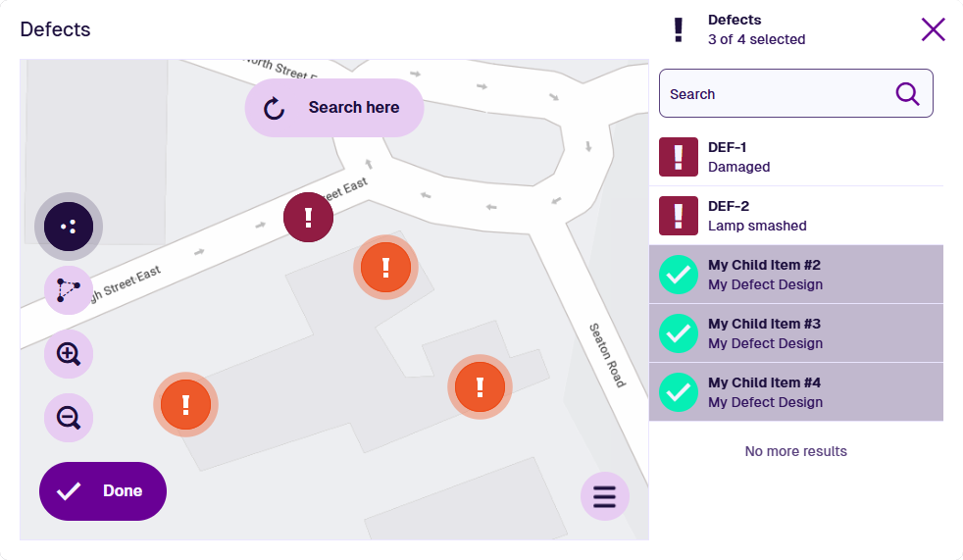This screenshot has height=560, width=963.
Task: Click the search magnifier icon
Action: pyautogui.click(x=908, y=94)
